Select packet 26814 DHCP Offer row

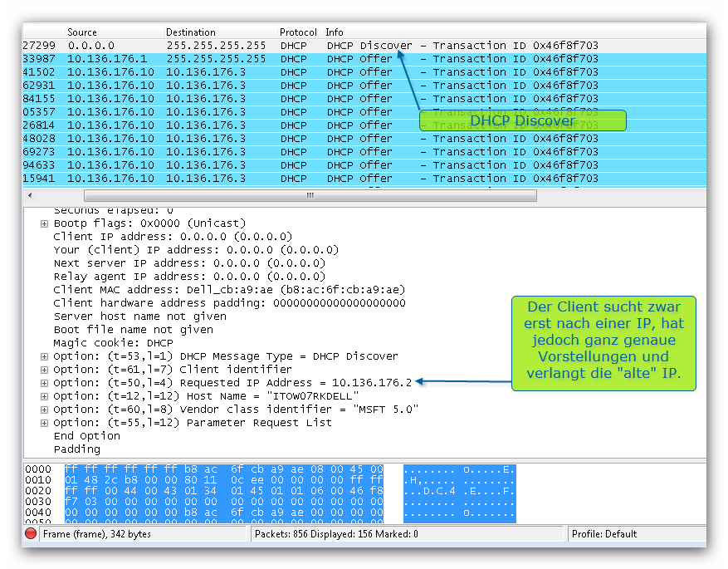pyautogui.click(x=364, y=125)
